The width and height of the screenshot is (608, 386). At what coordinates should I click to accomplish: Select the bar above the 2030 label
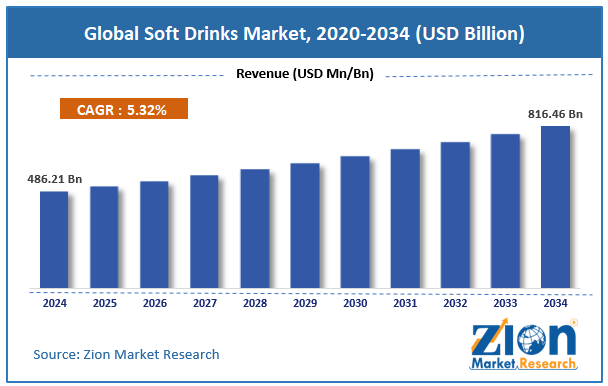355,222
